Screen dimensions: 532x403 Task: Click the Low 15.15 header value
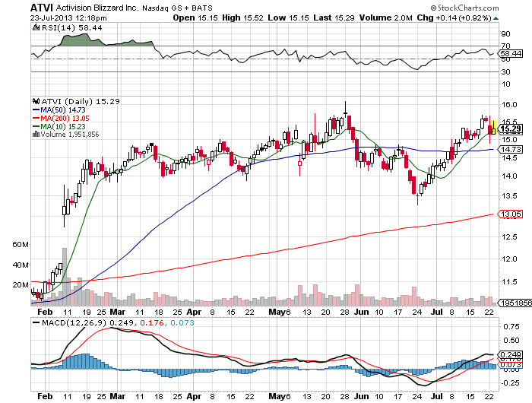coord(288,17)
